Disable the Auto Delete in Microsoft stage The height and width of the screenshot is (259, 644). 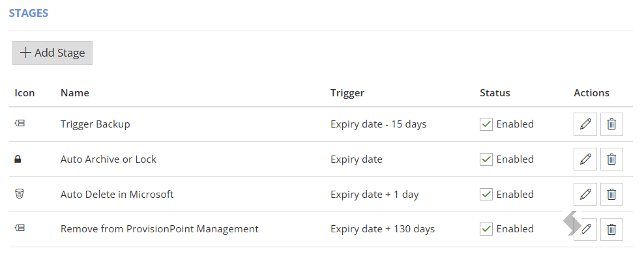pos(486,194)
